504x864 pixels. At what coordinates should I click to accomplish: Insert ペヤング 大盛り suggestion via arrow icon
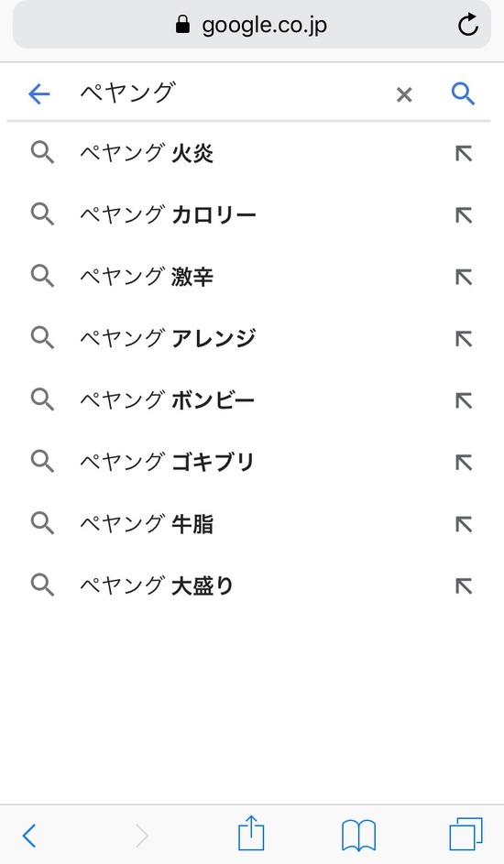click(x=464, y=586)
